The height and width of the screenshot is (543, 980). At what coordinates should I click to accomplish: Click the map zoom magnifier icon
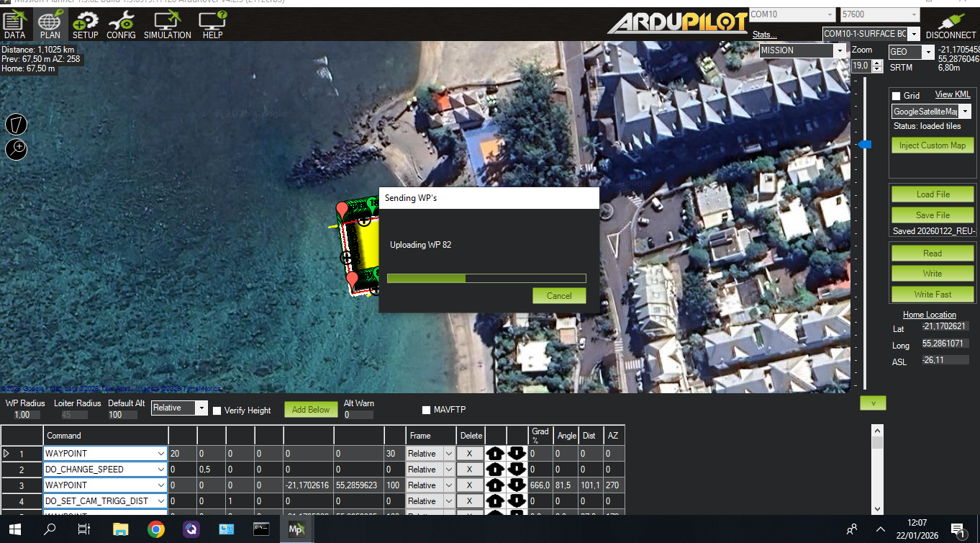point(16,149)
